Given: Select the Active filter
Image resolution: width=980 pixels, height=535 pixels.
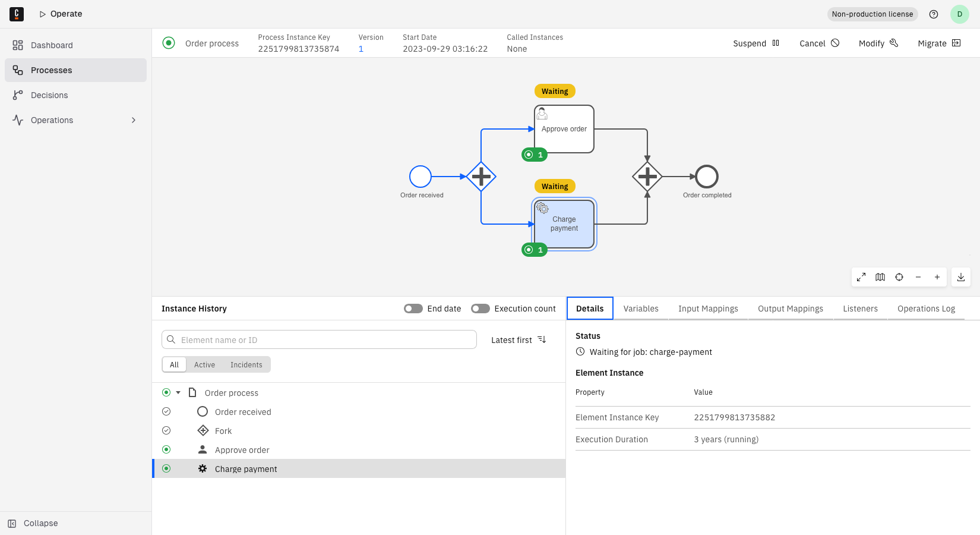Looking at the screenshot, I should (204, 364).
